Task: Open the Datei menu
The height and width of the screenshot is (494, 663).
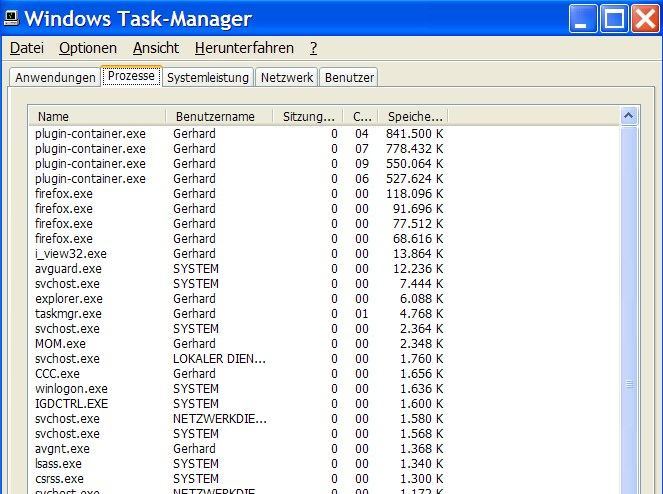Action: 27,48
